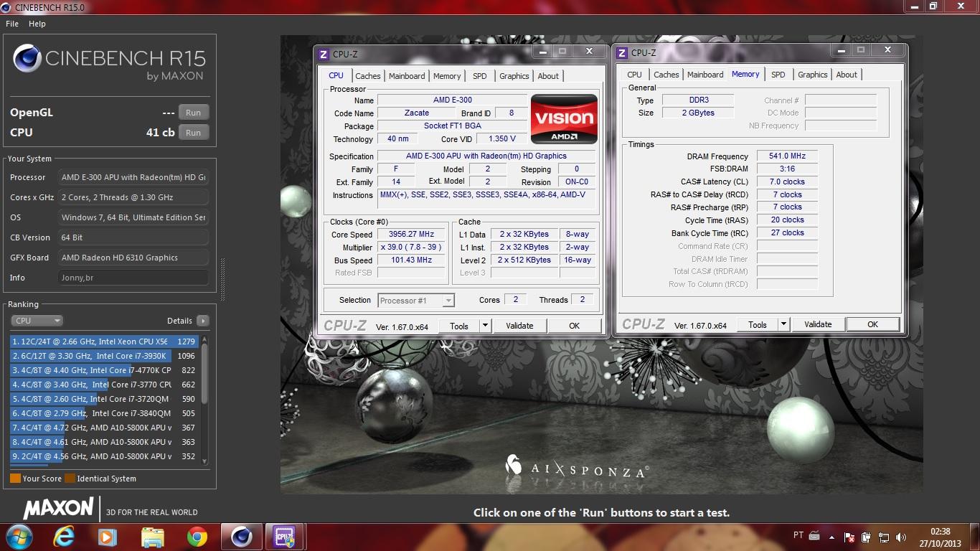Click the Show desktop strip beside clock
Viewport: 980px width, 551px height.
(x=974, y=537)
